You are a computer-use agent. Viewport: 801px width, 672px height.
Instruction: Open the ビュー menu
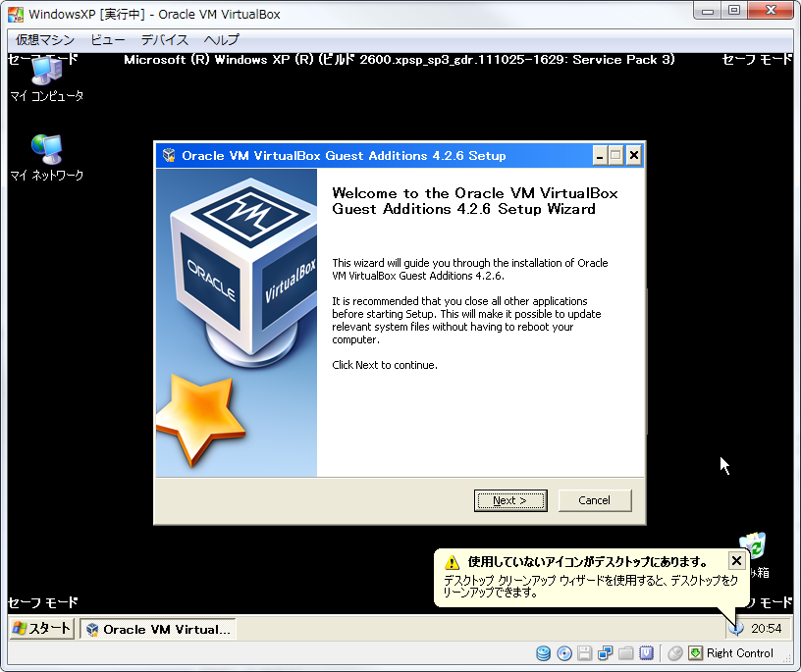point(108,40)
